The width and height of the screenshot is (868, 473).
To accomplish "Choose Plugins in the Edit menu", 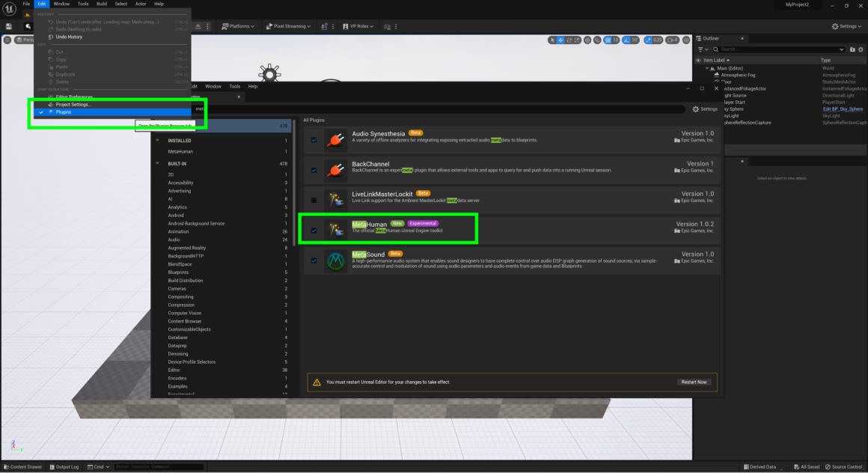I will 113,112.
